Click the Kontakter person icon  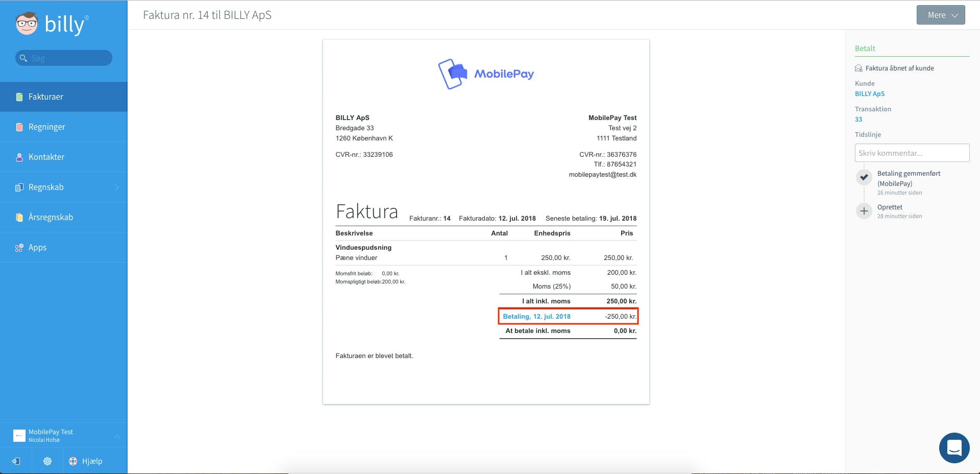pyautogui.click(x=19, y=157)
